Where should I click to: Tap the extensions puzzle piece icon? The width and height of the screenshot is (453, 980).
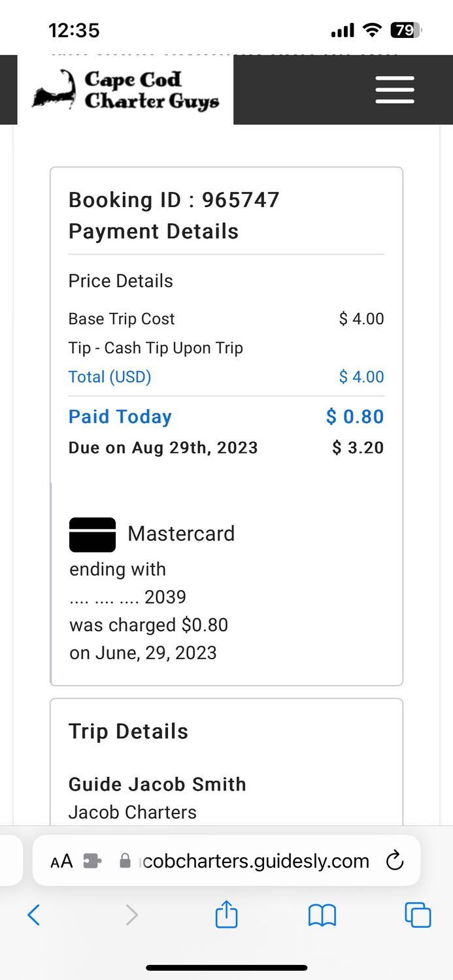(x=93, y=861)
